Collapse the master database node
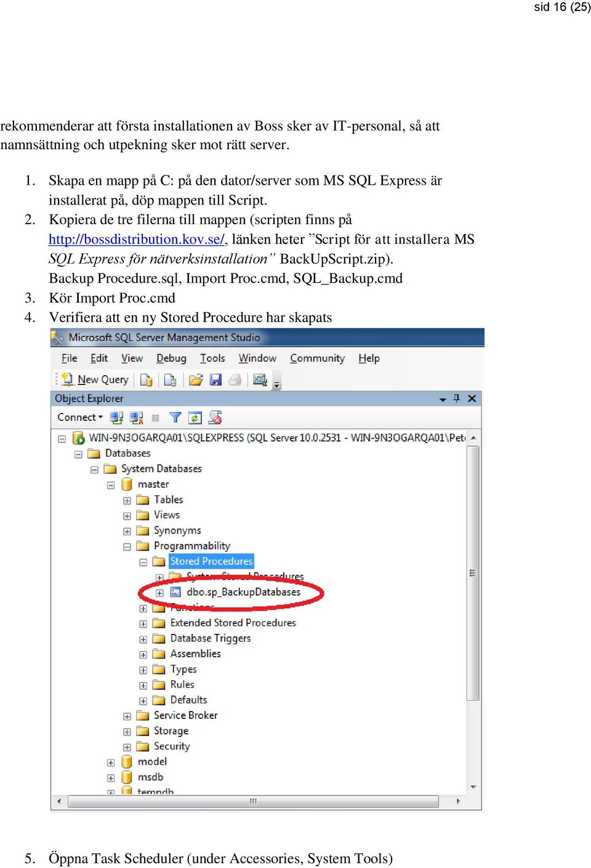 tap(111, 485)
